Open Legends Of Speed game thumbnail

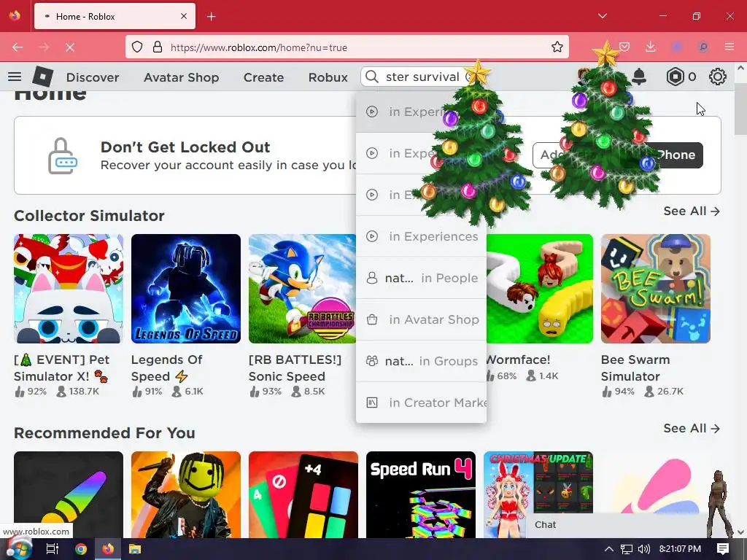pyautogui.click(x=186, y=289)
